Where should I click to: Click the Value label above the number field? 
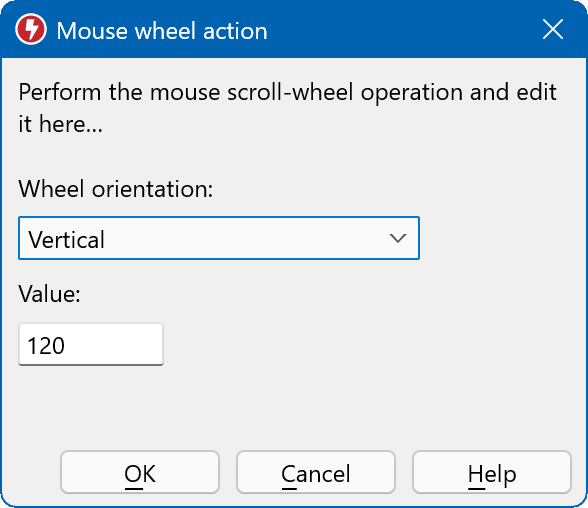click(x=50, y=294)
